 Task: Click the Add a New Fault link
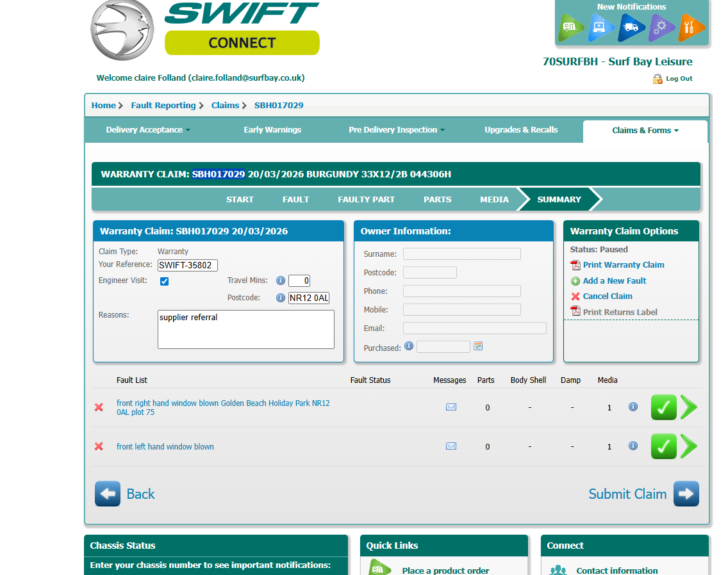[615, 280]
